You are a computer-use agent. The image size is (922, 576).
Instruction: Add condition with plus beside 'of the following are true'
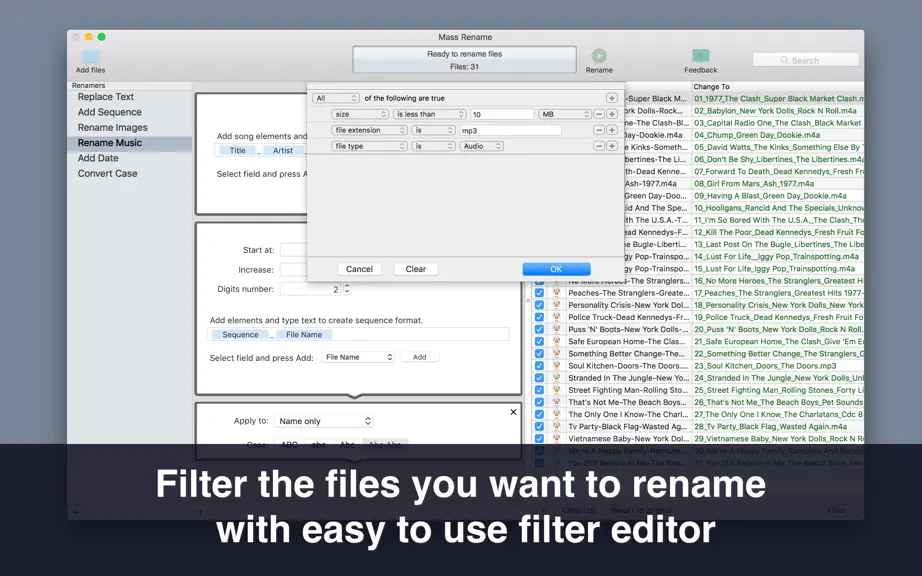pos(612,98)
